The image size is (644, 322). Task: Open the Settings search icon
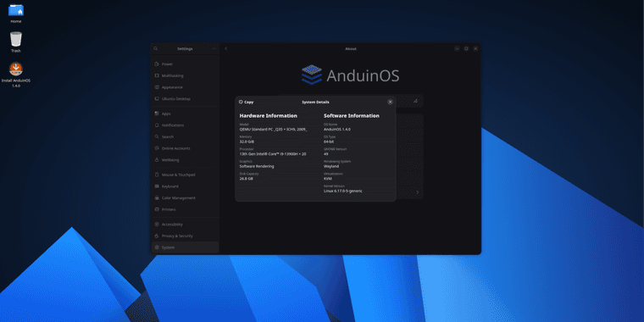(x=156, y=48)
